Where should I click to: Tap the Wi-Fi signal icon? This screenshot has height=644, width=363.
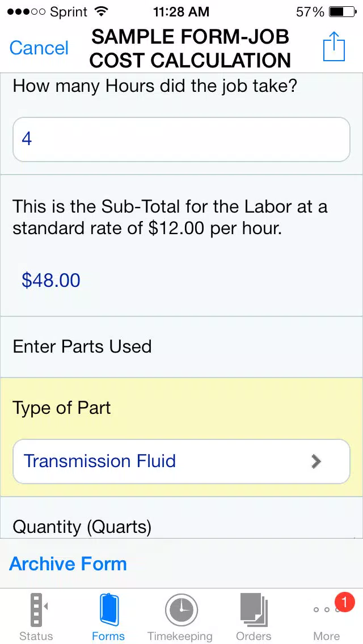pyautogui.click(x=100, y=11)
